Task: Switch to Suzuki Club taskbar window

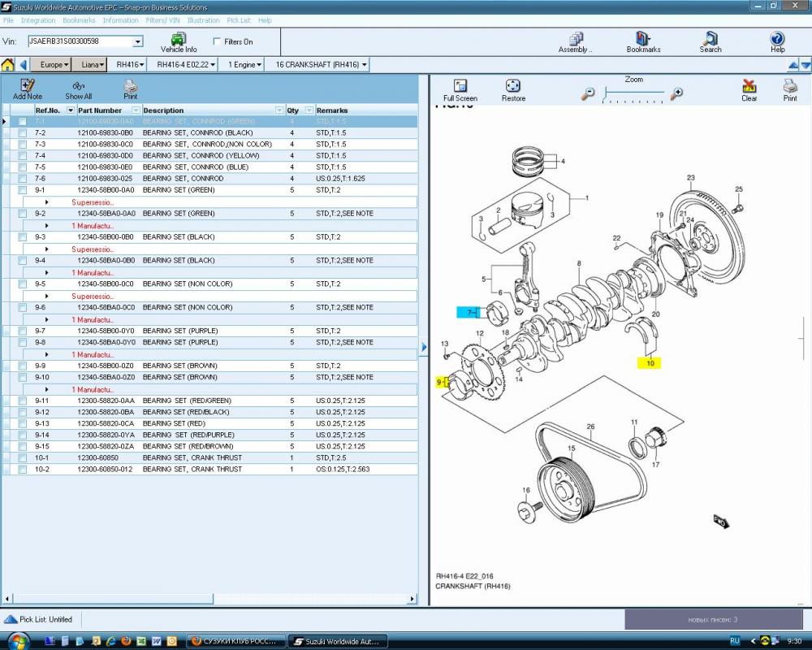Action: click(x=235, y=642)
